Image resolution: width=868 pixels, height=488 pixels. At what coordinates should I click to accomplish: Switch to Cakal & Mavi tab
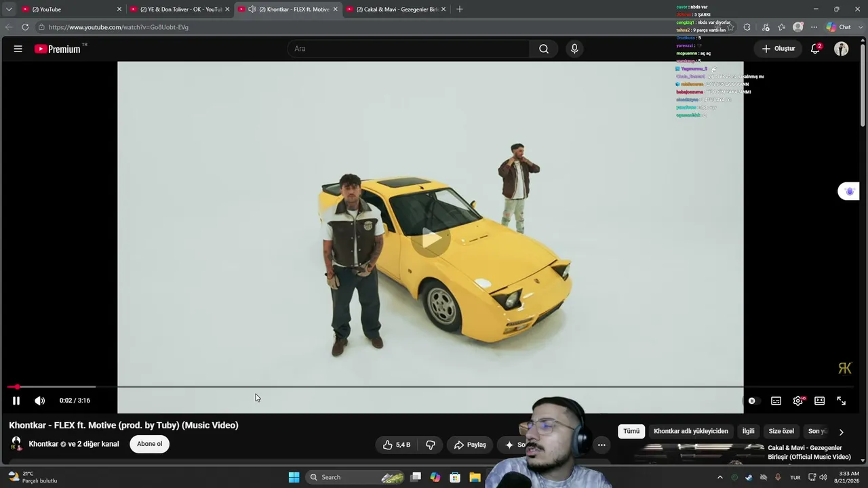pos(395,9)
